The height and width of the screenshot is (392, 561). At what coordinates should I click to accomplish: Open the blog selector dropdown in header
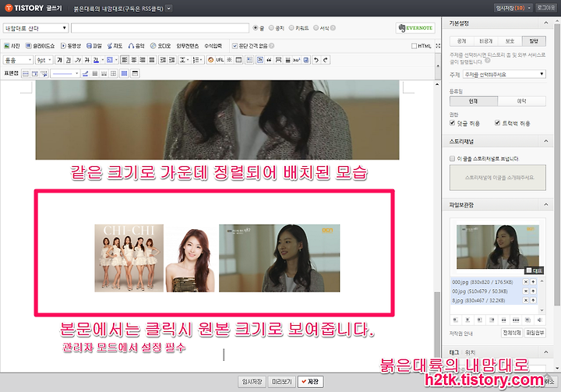point(169,9)
